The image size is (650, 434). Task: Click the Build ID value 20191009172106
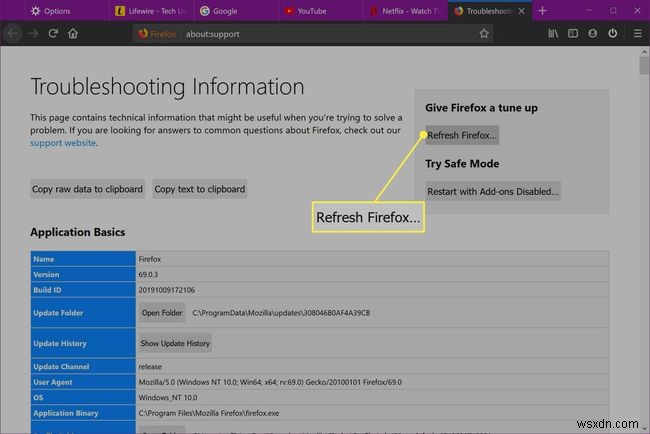167,290
